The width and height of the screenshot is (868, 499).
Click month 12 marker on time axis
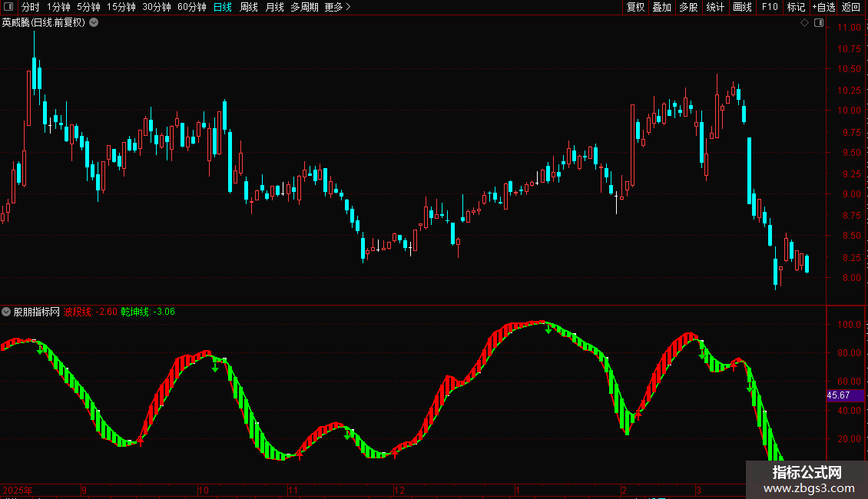point(399,490)
